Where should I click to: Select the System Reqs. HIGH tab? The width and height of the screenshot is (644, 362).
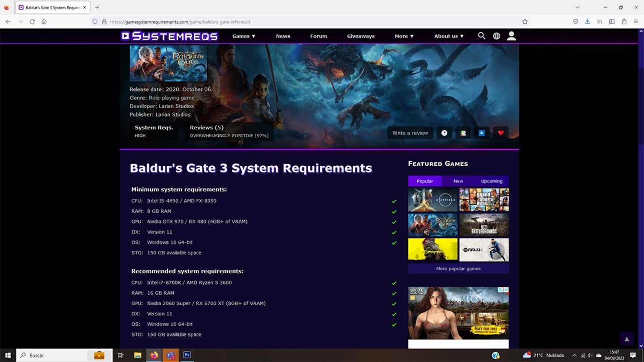click(154, 131)
